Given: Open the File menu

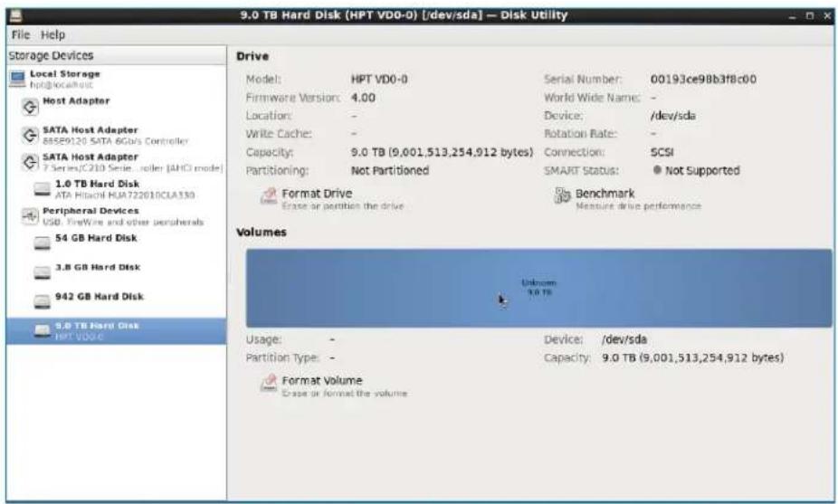Looking at the screenshot, I should tap(20, 34).
